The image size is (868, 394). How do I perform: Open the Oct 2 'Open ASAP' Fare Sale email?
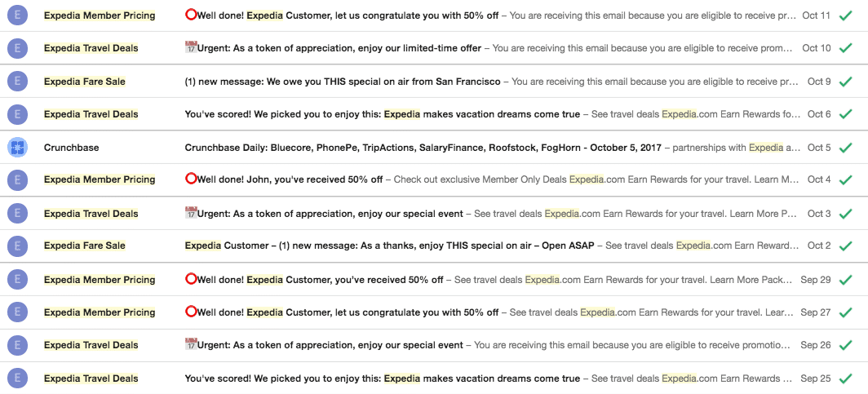pos(434,246)
